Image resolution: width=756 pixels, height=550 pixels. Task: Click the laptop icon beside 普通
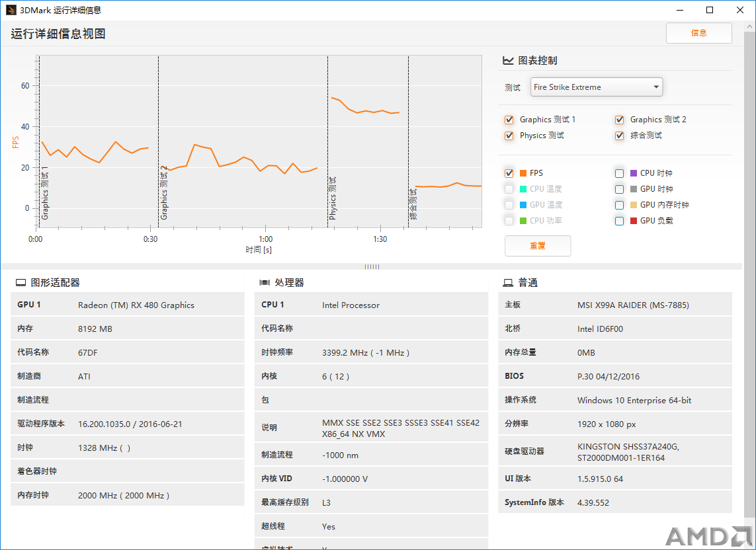point(508,283)
